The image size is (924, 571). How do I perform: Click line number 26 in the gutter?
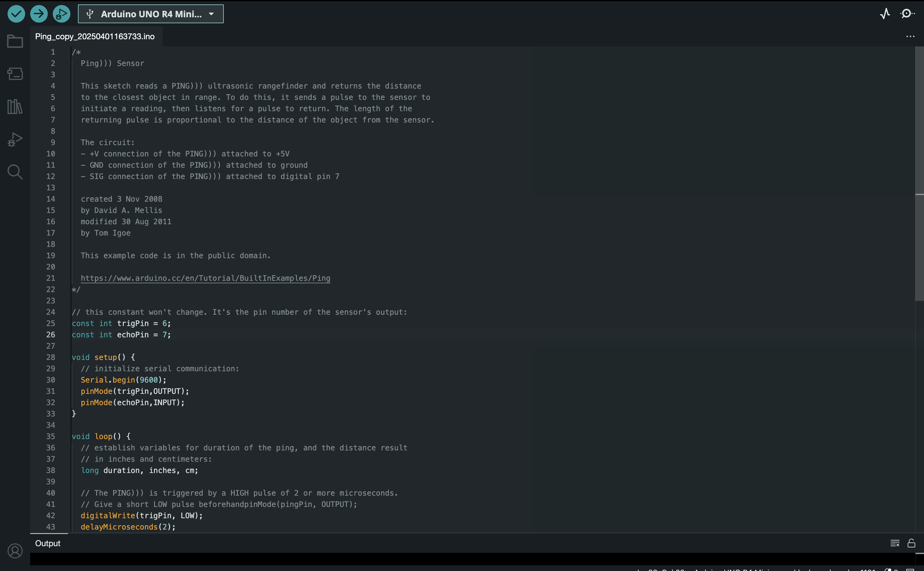[x=51, y=335]
